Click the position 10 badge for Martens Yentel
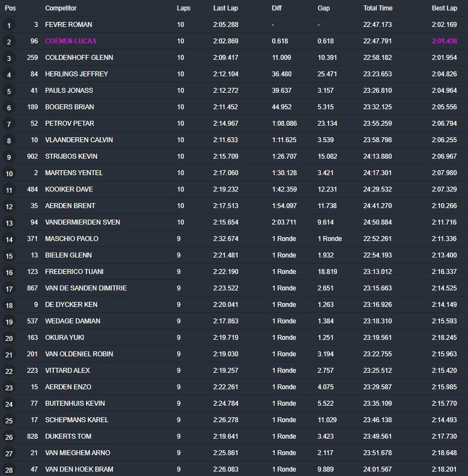468x476 pixels. [x=9, y=173]
